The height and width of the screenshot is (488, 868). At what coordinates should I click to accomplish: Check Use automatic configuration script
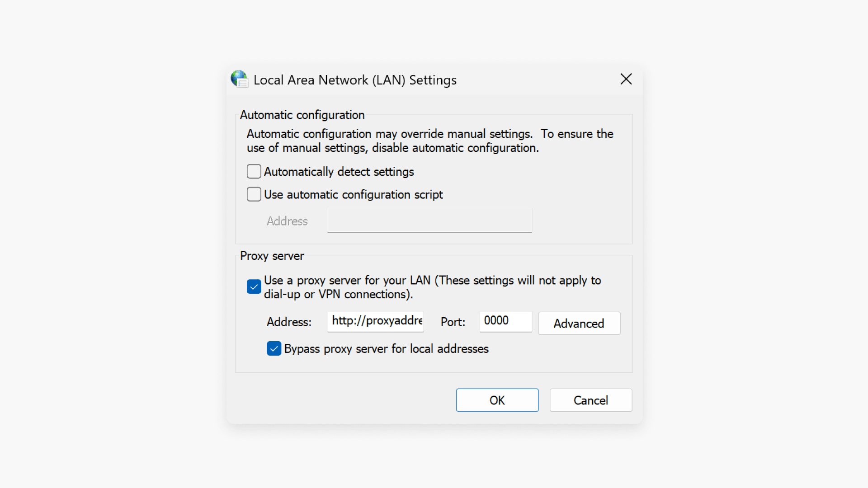pos(254,194)
